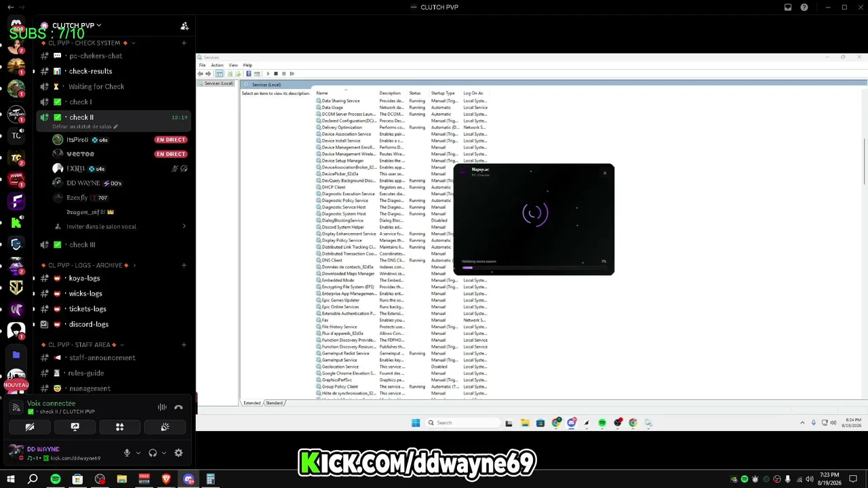This screenshot has height=488, width=868.
Task: Click Pause Service icon in Services toolbar
Action: [x=283, y=73]
